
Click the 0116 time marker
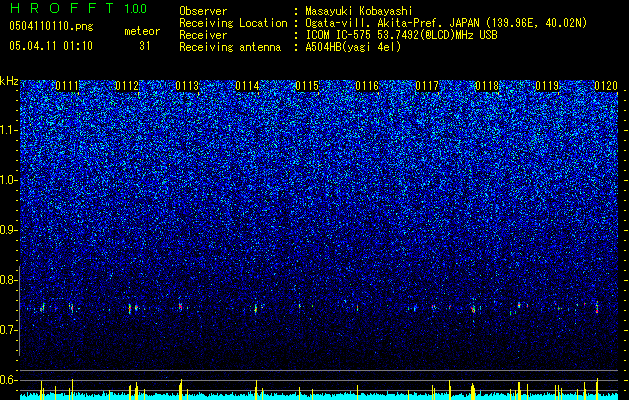[x=367, y=86]
